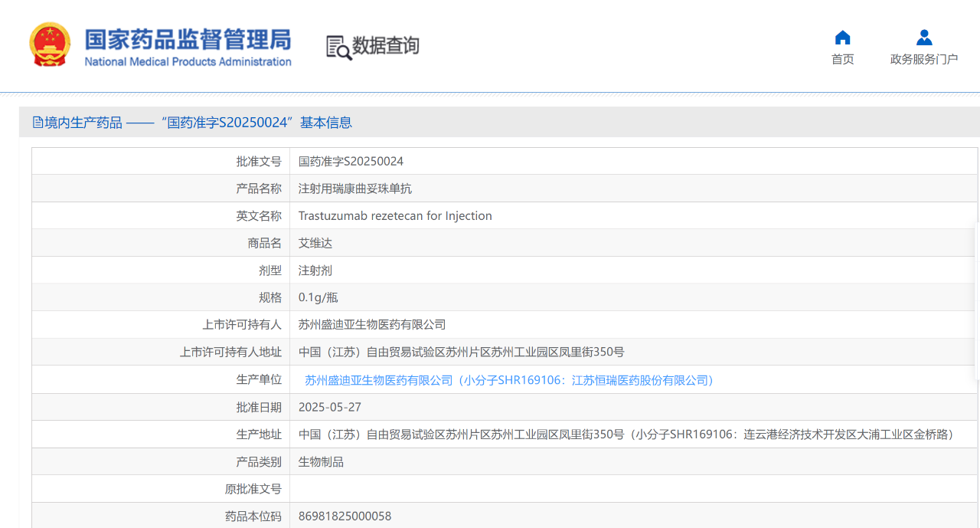Image resolution: width=980 pixels, height=528 pixels.
Task: Click the 政务服务门户 person icon
Action: pyautogui.click(x=923, y=38)
